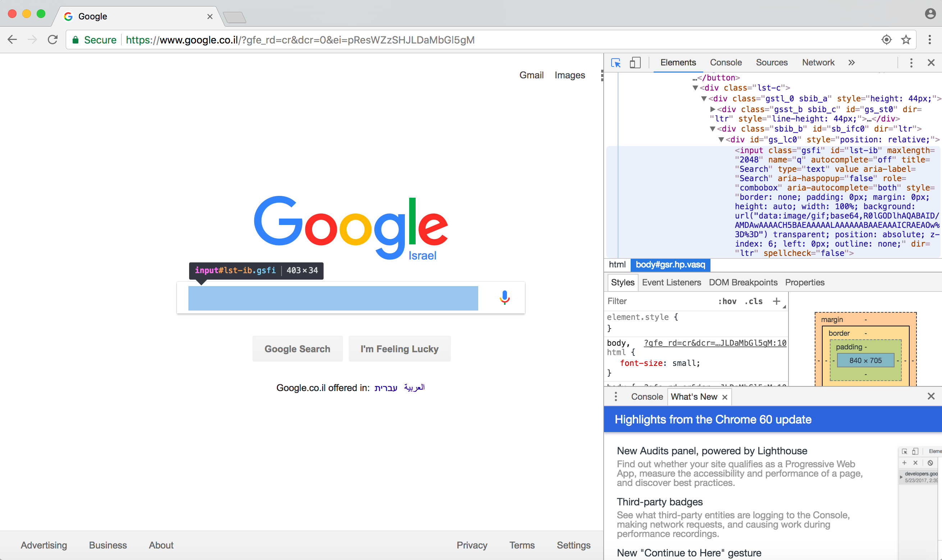Open the Chrome browser menu

[x=930, y=40]
